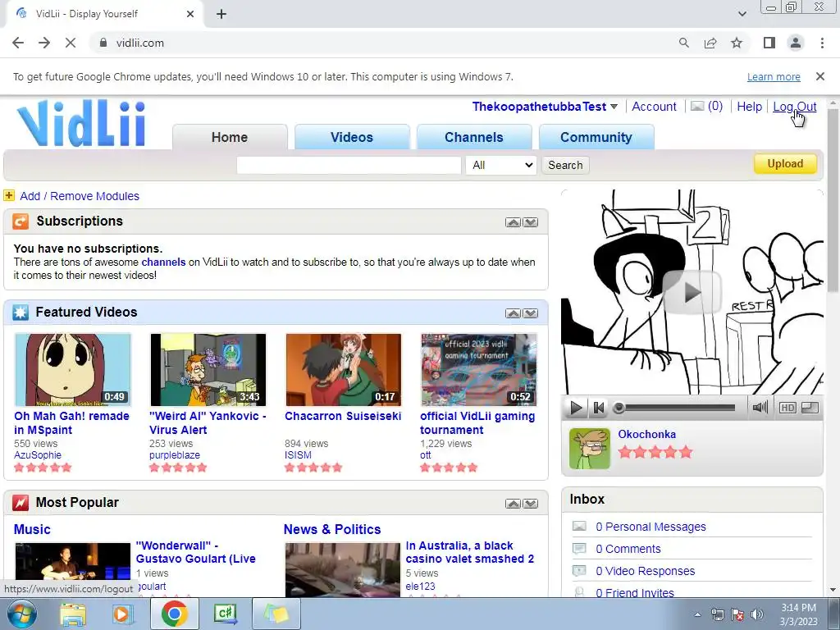This screenshot has height=630, width=840.
Task: Open the messages envelope icon in header
Action: tap(697, 106)
